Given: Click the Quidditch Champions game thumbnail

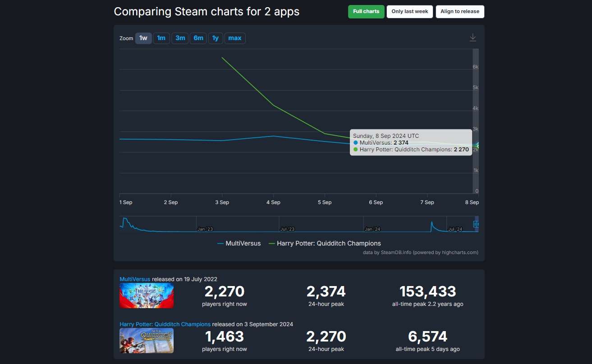Looking at the screenshot, I should [147, 341].
